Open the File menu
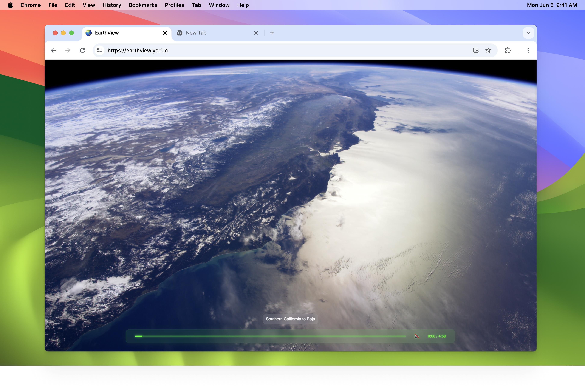The height and width of the screenshot is (392, 585). click(x=53, y=5)
